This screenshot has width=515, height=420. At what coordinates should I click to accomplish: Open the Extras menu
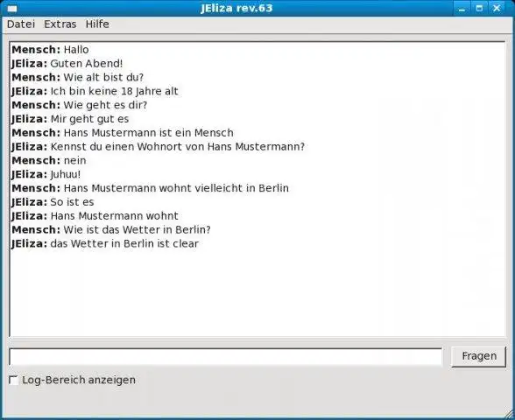(60, 24)
